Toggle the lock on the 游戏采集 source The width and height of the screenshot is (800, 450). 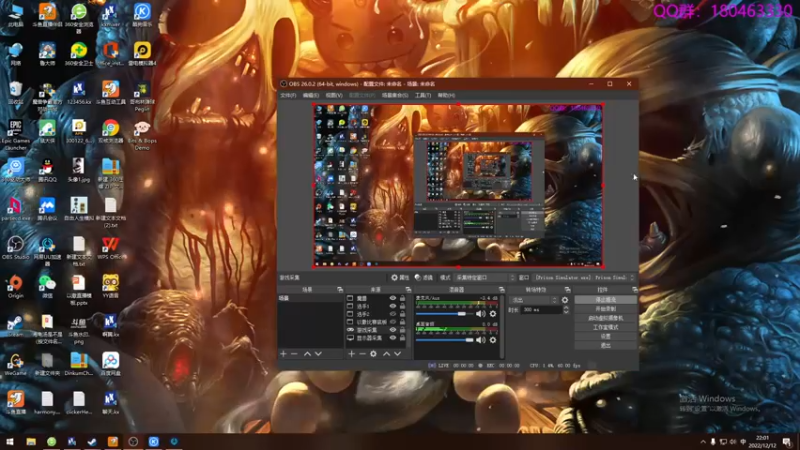pyautogui.click(x=403, y=330)
